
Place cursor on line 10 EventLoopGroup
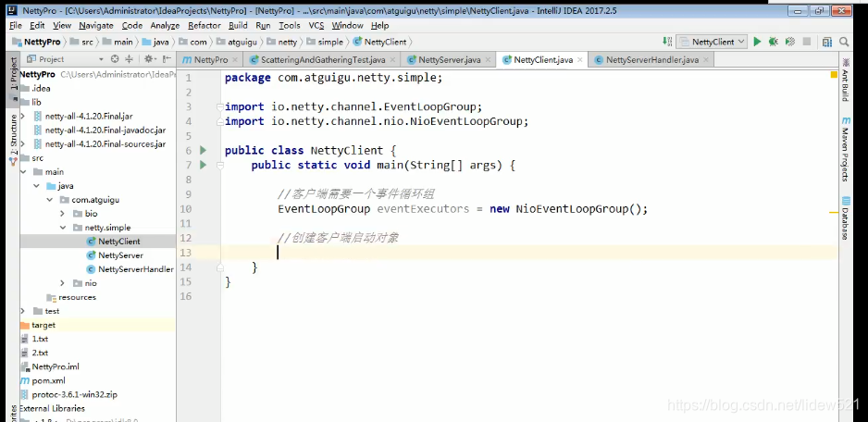click(x=324, y=209)
